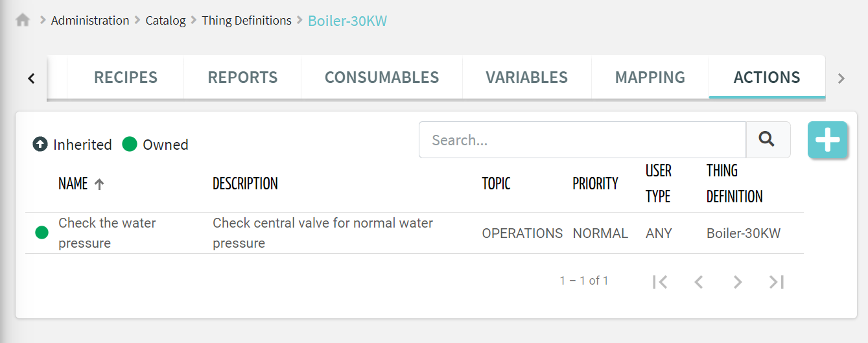
Task: Go to next page arrow
Action: pos(737,281)
